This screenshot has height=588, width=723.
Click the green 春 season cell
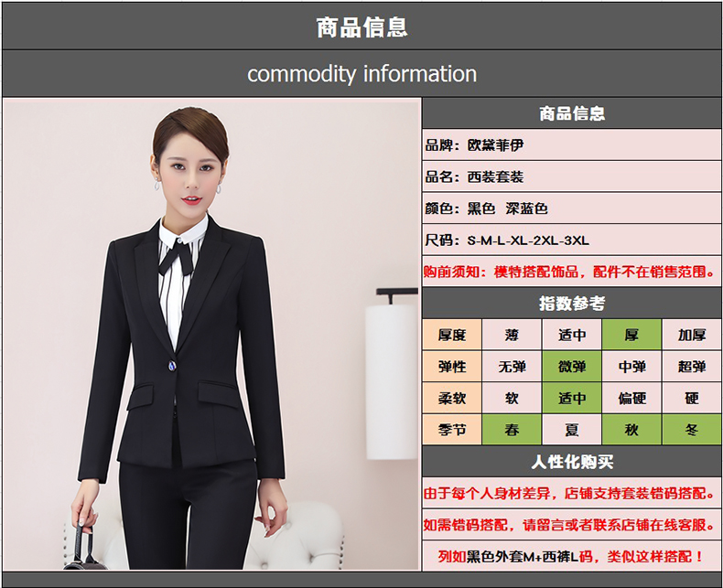pos(512,430)
